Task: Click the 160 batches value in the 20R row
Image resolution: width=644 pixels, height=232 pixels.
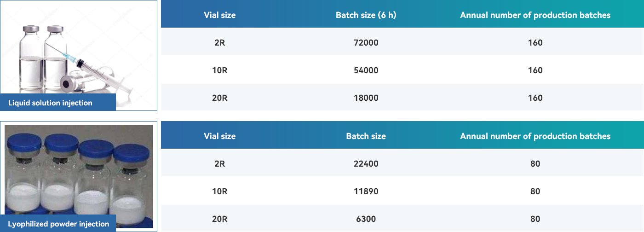Action: (535, 98)
